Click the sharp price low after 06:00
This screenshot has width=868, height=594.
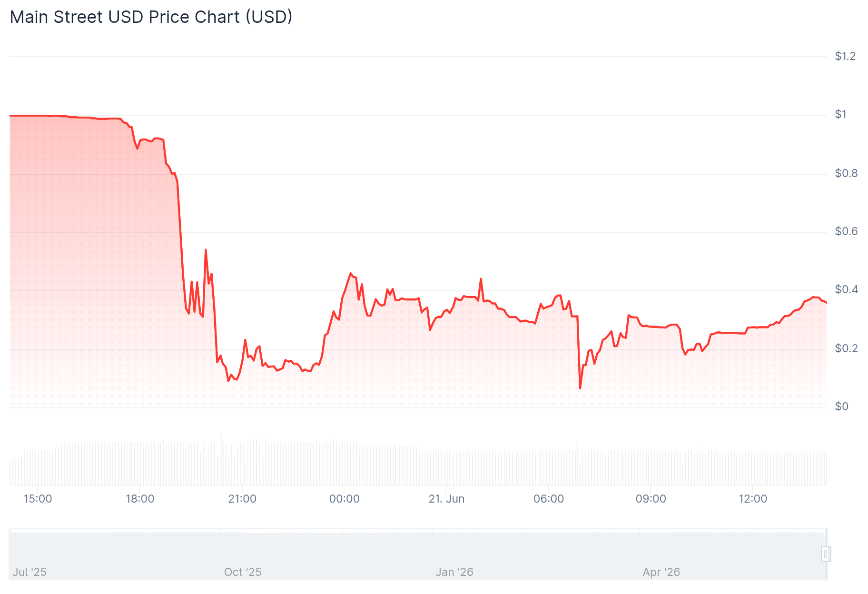(x=580, y=388)
